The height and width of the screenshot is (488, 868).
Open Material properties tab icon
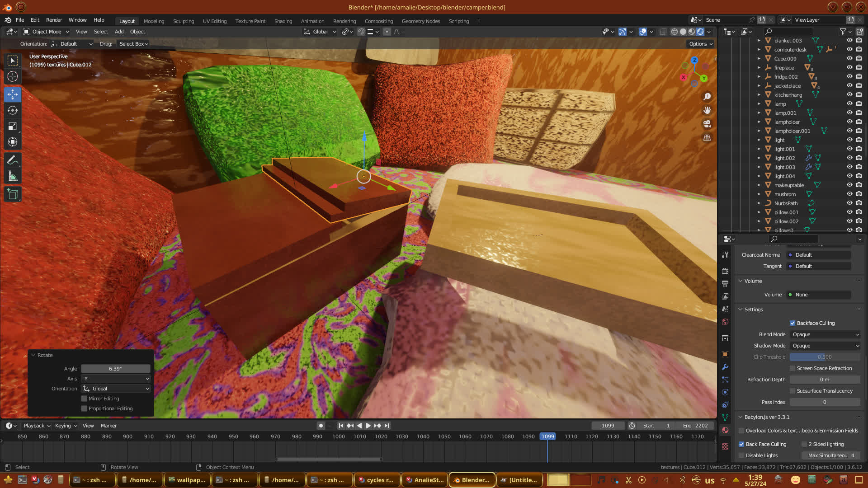(725, 430)
